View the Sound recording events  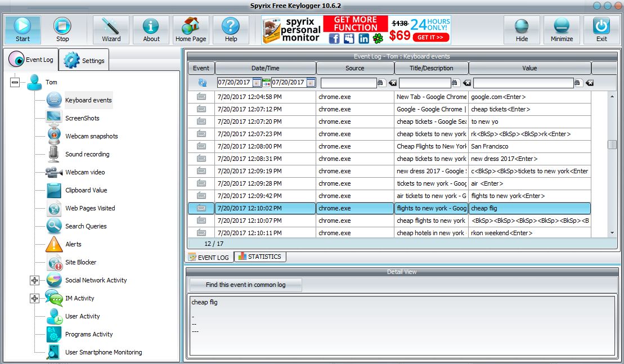(x=87, y=154)
